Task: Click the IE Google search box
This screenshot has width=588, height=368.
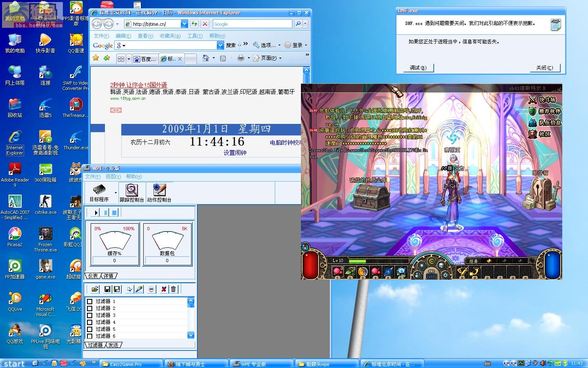Action: [252, 24]
